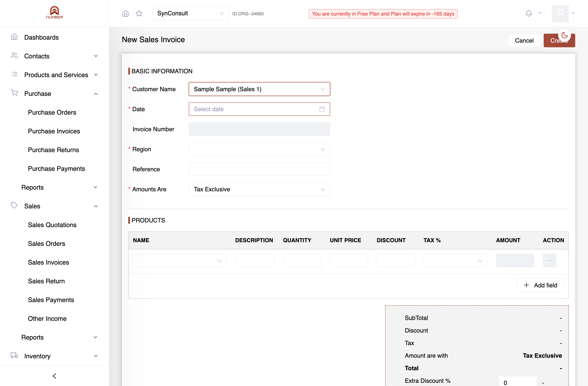
Task: Open Sales Invoices page
Action: [x=48, y=262]
